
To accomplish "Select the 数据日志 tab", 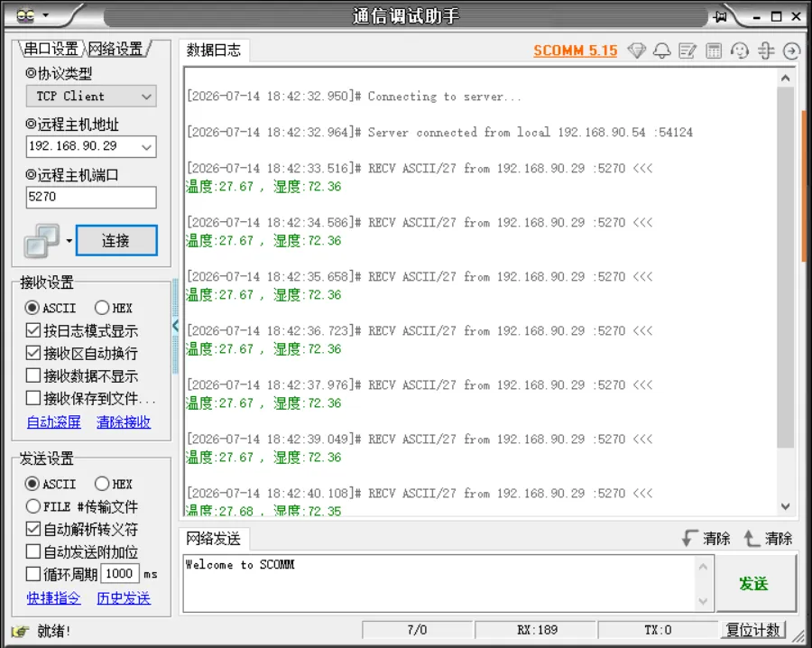I will (214, 51).
